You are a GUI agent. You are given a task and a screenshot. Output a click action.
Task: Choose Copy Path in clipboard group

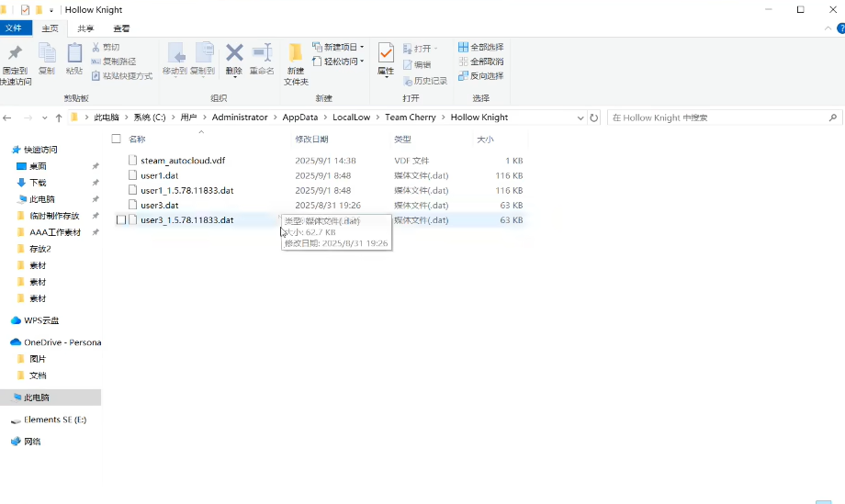[113, 62]
